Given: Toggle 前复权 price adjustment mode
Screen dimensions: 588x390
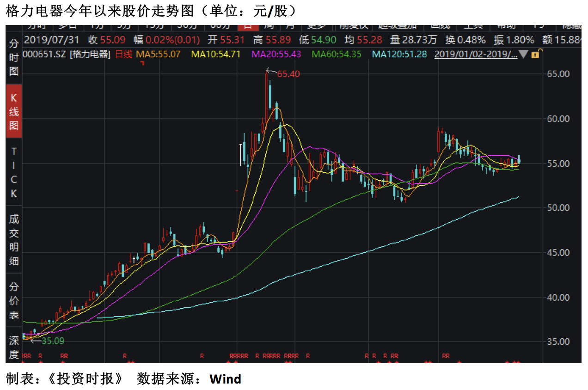Looking at the screenshot, I should 353,25.
